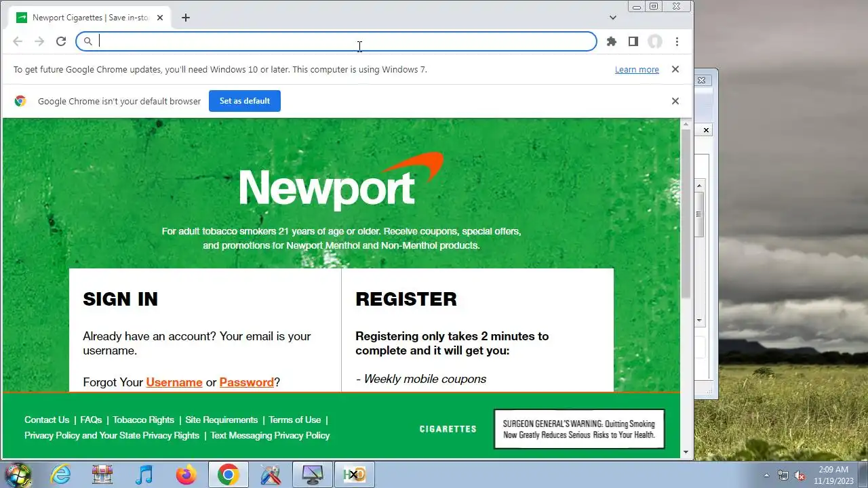Toggle the Chrome side panel icon
Screen dimensions: 868x488
coord(633,41)
